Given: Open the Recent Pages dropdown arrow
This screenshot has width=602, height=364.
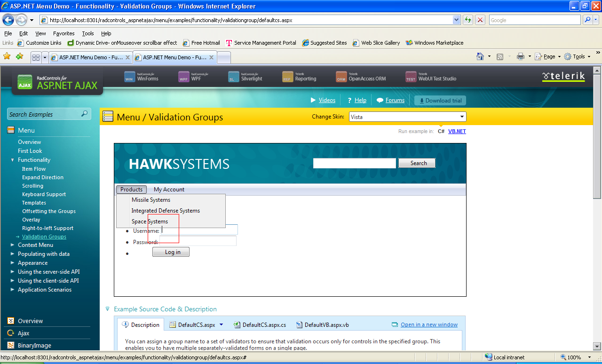Looking at the screenshot, I should click(x=32, y=20).
